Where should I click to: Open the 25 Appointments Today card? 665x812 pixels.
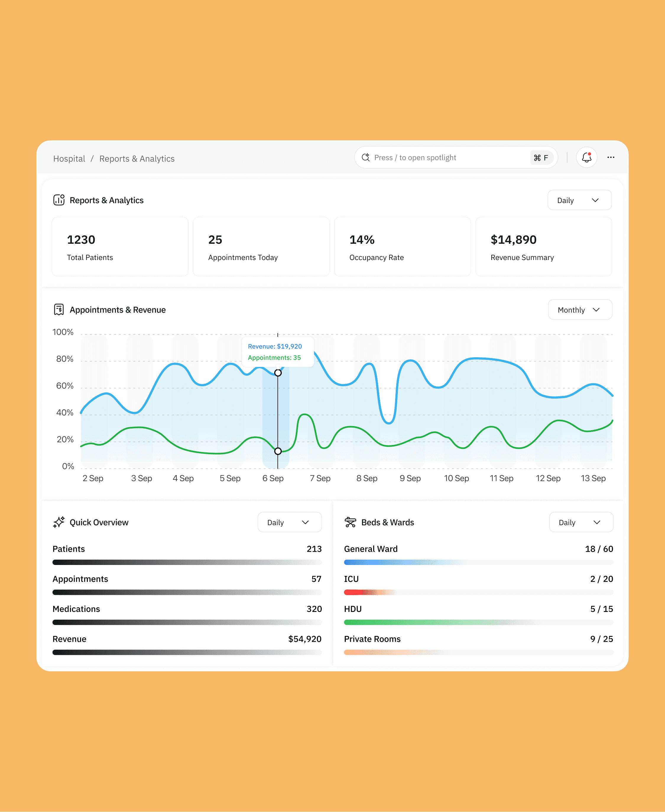261,246
